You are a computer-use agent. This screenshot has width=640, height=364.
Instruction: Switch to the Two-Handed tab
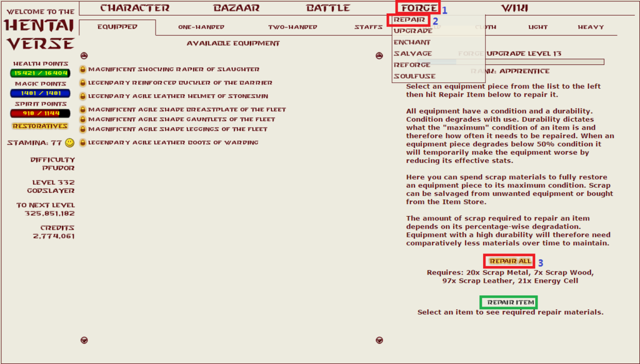coord(292,27)
